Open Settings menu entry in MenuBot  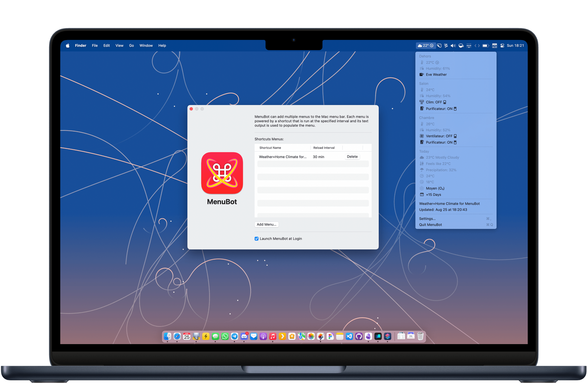(x=427, y=219)
